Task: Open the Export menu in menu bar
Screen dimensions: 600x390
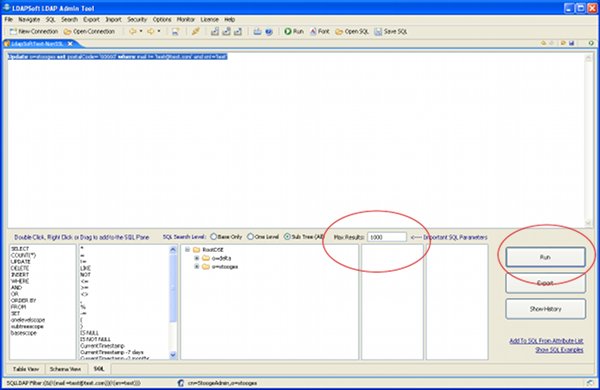Action: [91, 20]
